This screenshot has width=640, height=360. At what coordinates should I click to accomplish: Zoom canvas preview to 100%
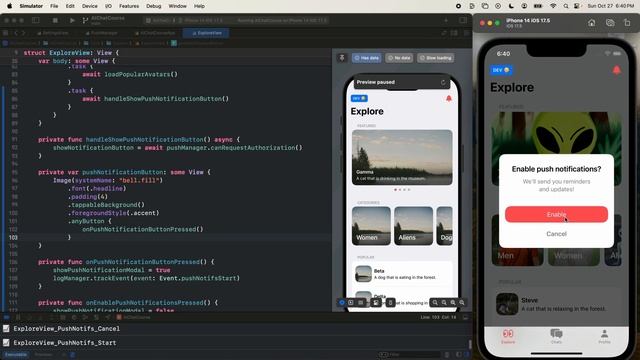tap(444, 302)
